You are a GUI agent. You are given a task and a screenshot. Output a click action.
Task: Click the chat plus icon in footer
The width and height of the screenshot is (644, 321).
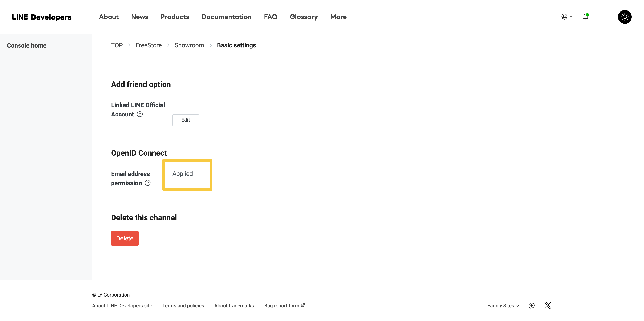pyautogui.click(x=531, y=305)
